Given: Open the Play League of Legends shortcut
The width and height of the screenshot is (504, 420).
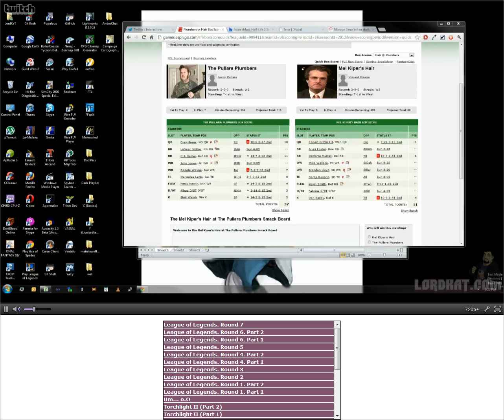Looking at the screenshot, I should point(30,271).
